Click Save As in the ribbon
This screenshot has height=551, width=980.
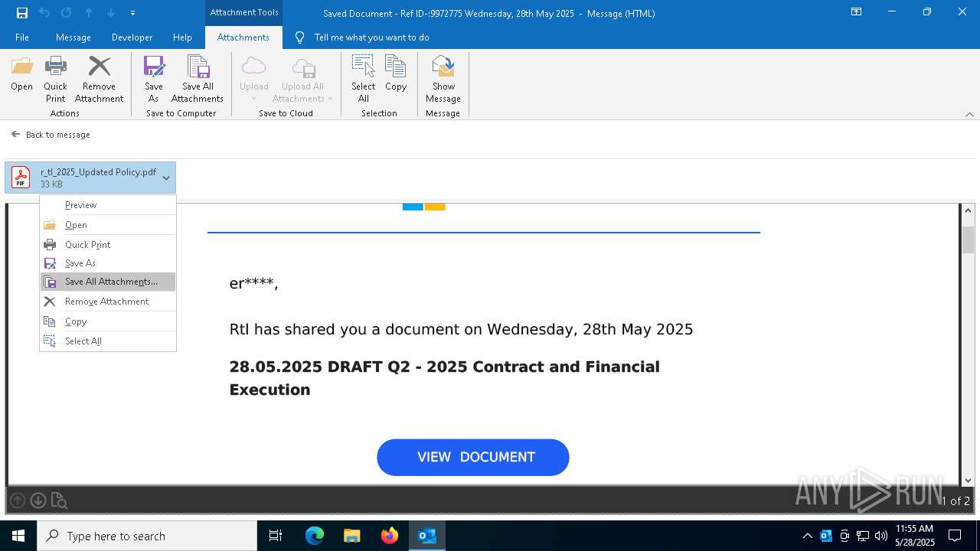(x=153, y=80)
